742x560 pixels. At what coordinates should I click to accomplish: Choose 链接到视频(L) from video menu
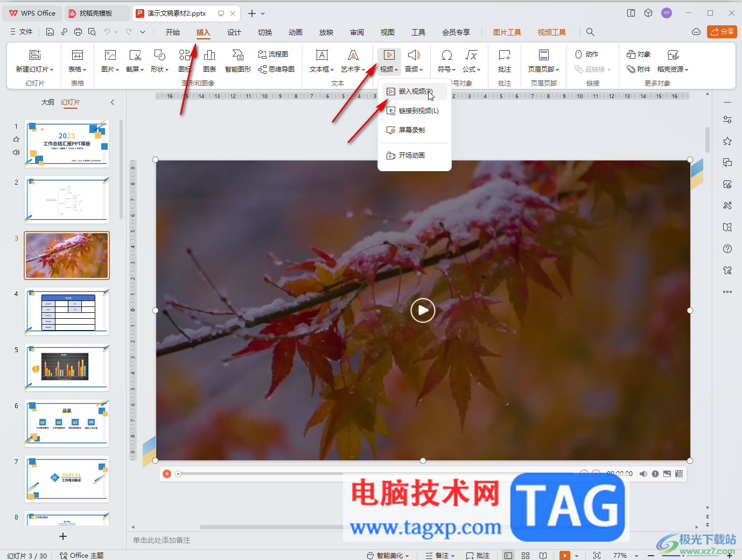(415, 111)
